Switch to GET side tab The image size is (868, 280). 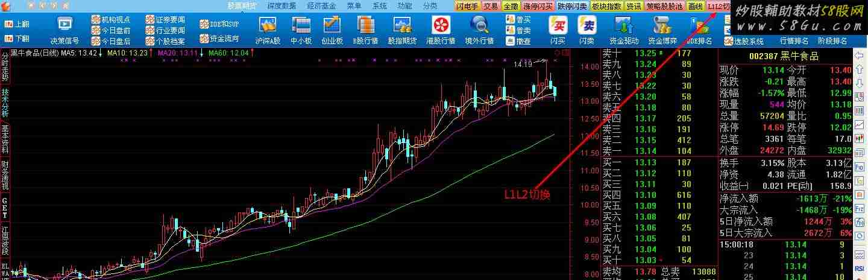5,208
